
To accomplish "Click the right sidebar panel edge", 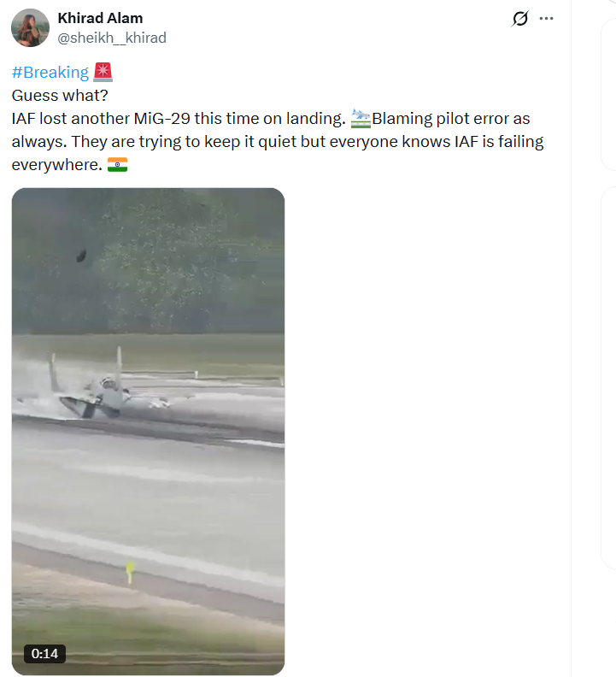I will [608, 95].
